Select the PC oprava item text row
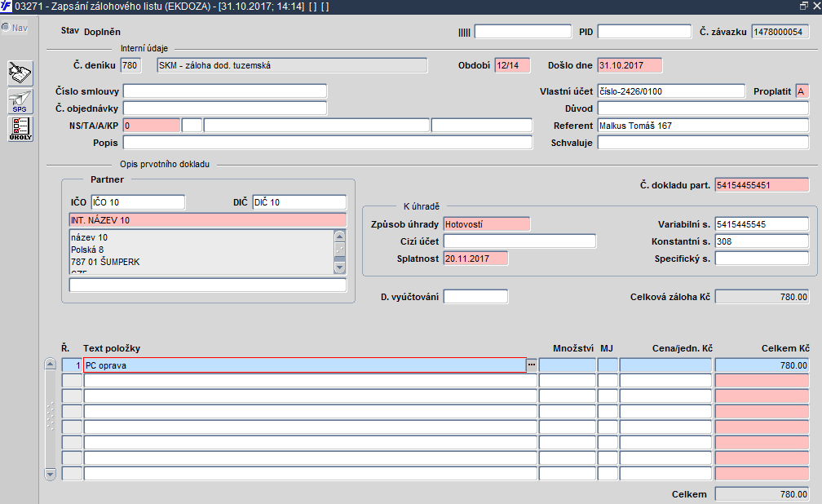The height and width of the screenshot is (504, 822). pyautogui.click(x=305, y=365)
